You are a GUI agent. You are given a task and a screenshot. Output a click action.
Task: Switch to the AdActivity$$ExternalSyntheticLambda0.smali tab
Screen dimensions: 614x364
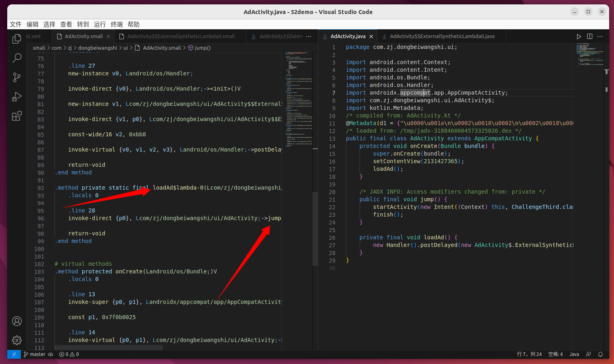point(181,36)
